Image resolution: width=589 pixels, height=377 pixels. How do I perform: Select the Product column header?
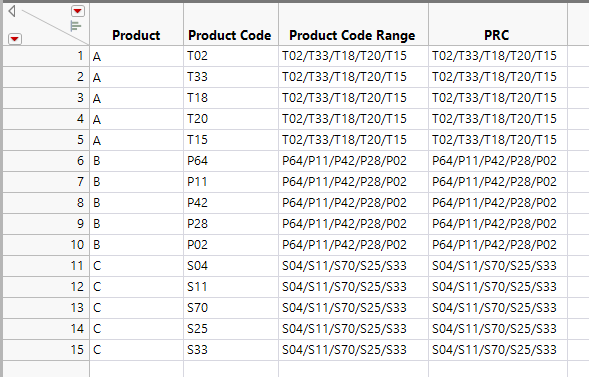pos(136,35)
